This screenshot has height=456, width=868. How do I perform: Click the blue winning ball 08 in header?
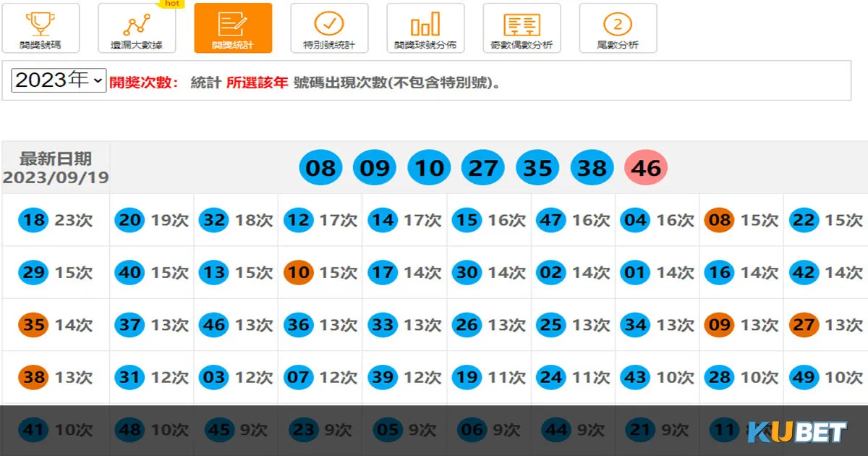320,168
